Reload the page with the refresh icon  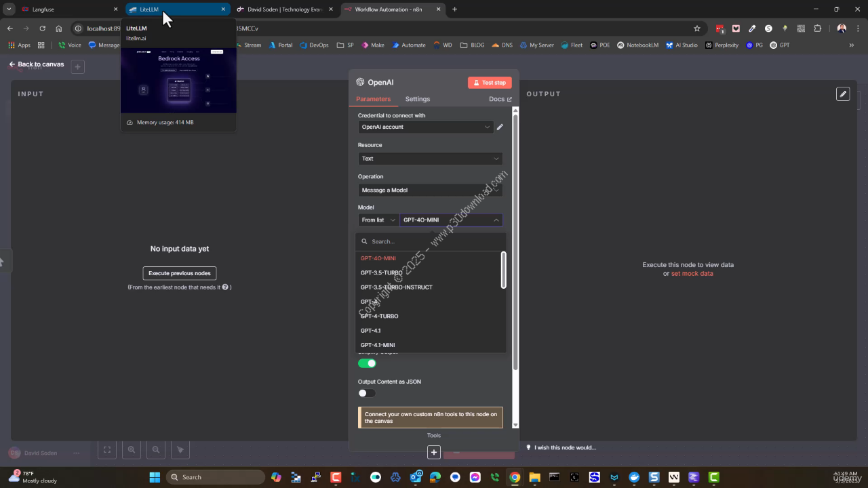(x=43, y=28)
